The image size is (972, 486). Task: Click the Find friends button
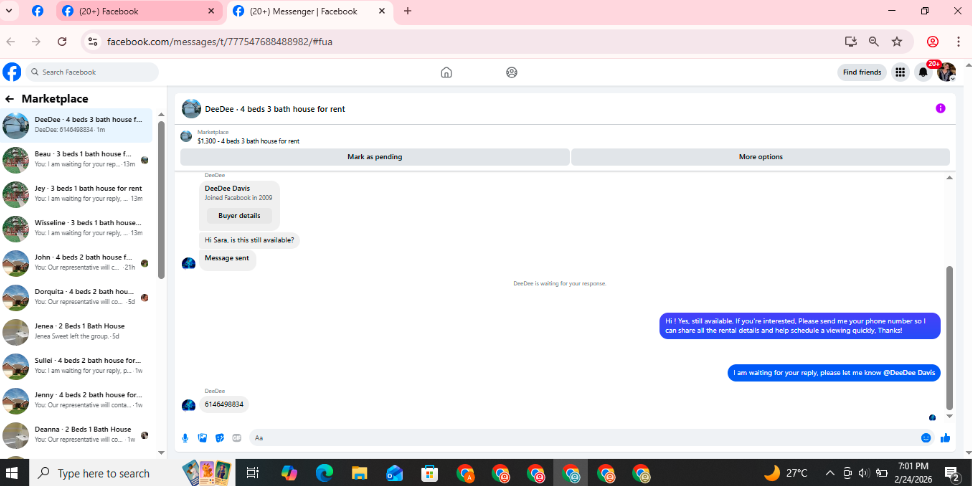tap(862, 73)
